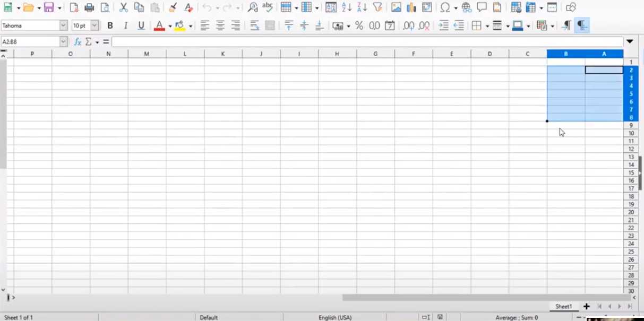
Task: Sort descending Z to A
Action: [362, 7]
